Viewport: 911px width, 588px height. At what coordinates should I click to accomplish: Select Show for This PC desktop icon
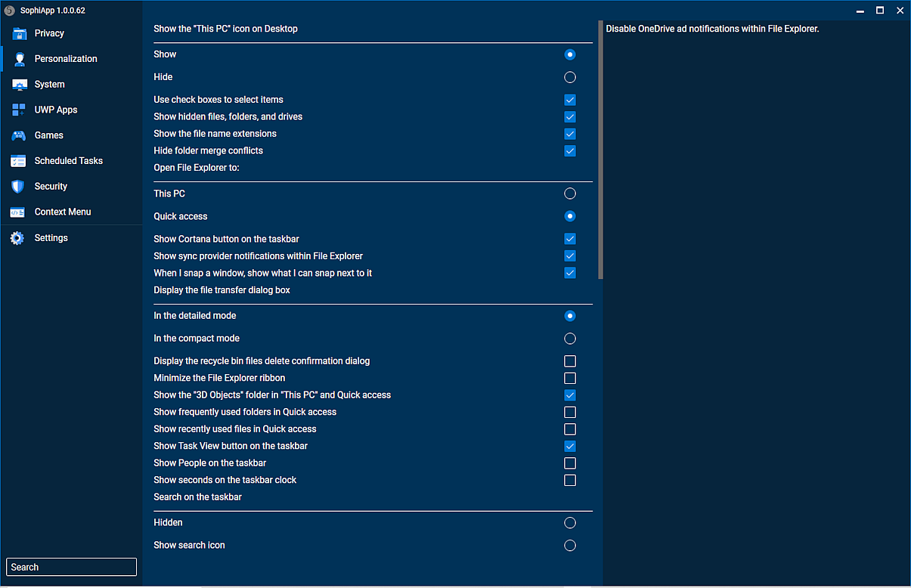click(570, 54)
